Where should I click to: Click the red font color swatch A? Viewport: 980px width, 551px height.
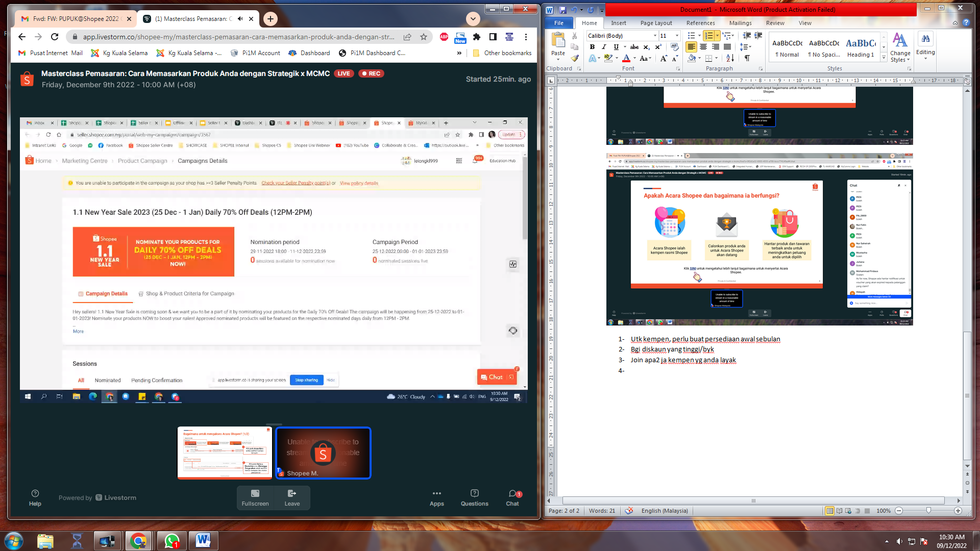pyautogui.click(x=626, y=59)
